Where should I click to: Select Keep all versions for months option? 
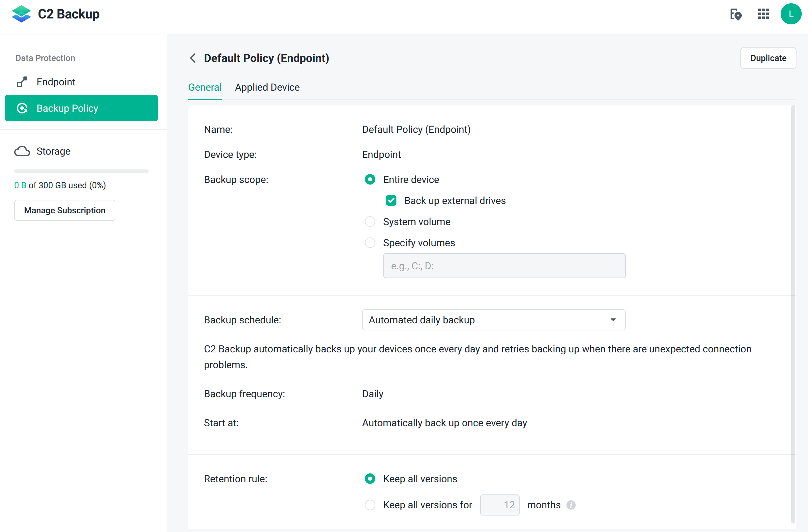click(x=370, y=505)
